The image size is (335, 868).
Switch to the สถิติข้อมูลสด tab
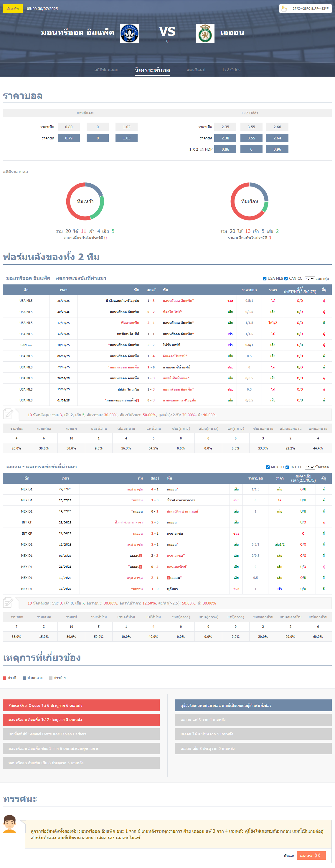click(106, 70)
